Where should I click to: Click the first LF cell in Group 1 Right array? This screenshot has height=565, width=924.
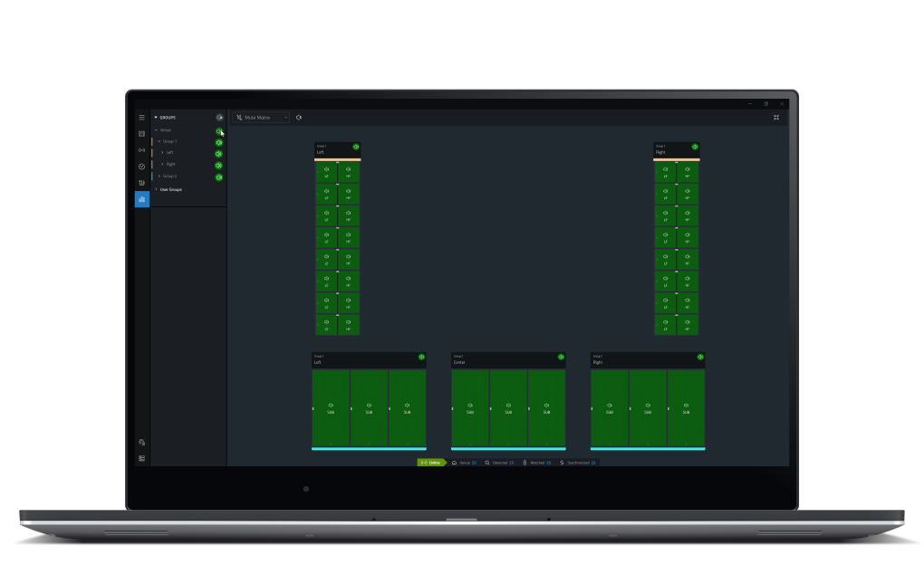(x=665, y=172)
